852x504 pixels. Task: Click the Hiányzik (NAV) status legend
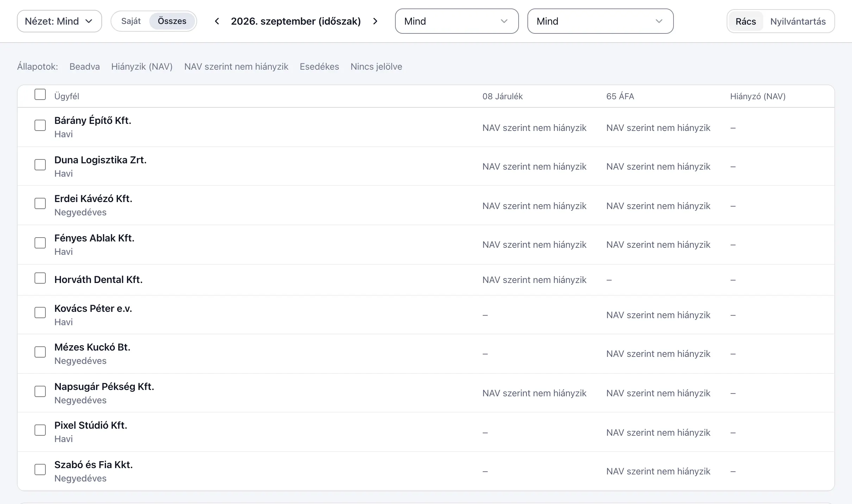click(x=142, y=67)
